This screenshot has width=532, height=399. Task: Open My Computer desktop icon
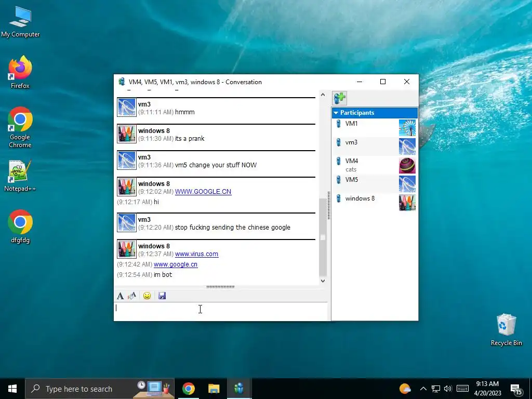(20, 22)
